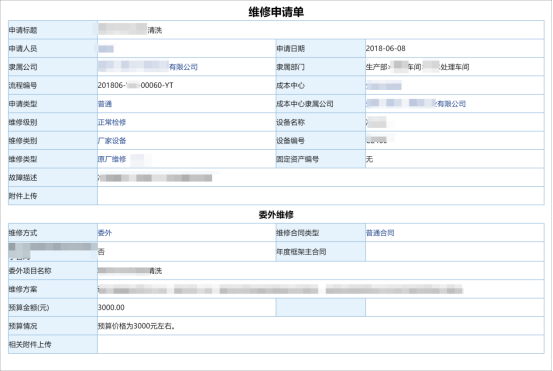553x371 pixels.
Task: Click the blurred applicant name link
Action: (x=106, y=49)
